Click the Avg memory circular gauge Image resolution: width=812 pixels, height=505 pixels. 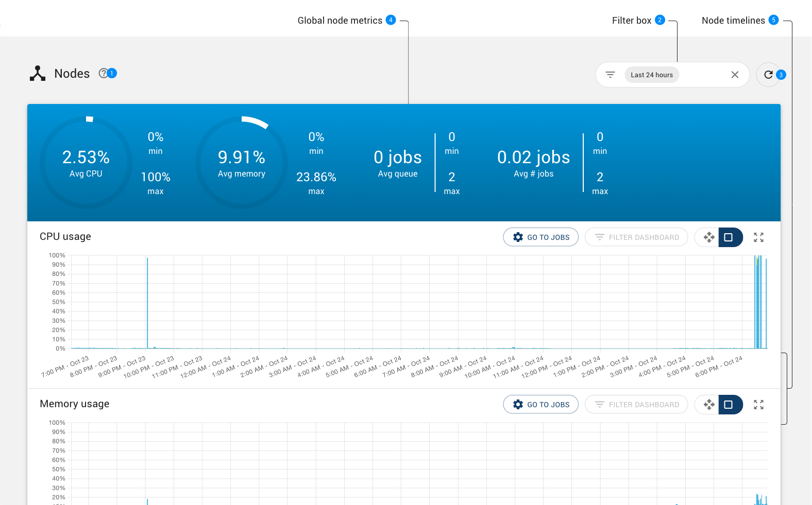pyautogui.click(x=242, y=163)
